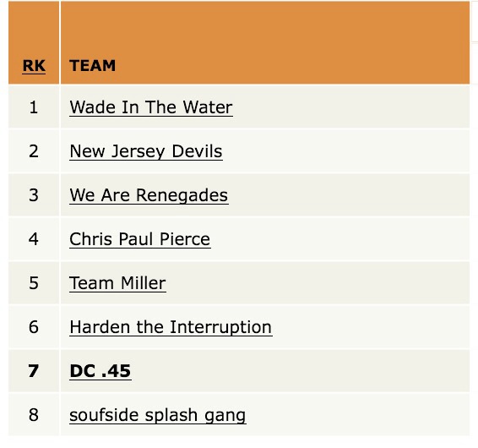Select the rank 3 cell
Screen dimensions: 478x448
pos(34,195)
